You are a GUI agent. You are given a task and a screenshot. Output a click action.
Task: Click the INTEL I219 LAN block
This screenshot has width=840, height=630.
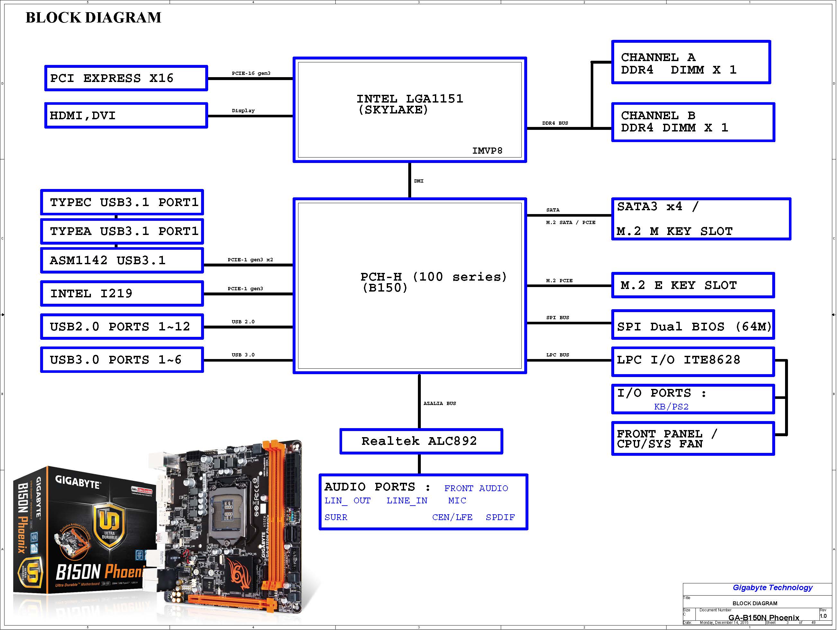(x=122, y=293)
